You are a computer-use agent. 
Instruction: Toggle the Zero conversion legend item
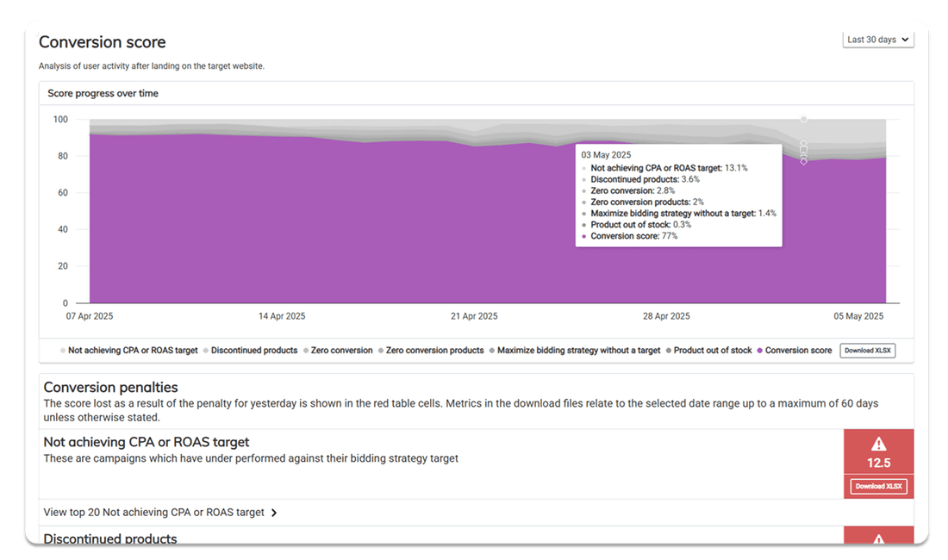338,351
